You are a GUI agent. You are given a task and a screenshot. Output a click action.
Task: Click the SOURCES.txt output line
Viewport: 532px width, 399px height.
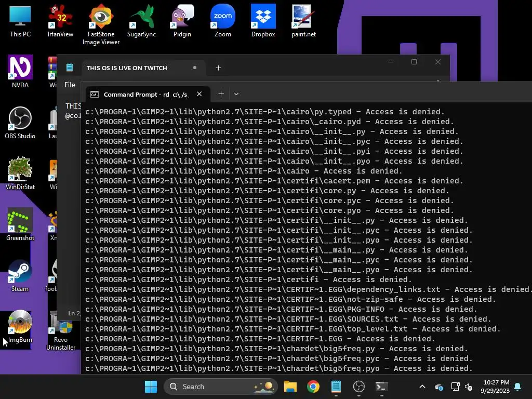pyautogui.click(x=288, y=319)
